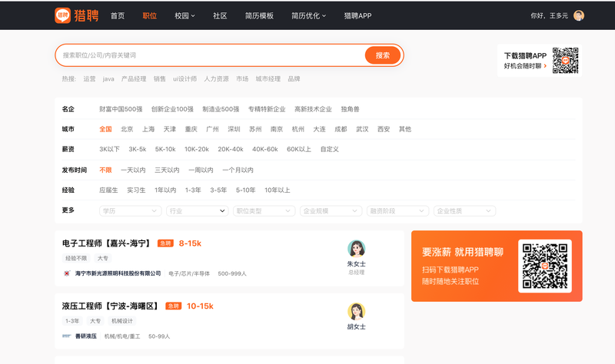This screenshot has width=615, height=364.
Task: Click the orange arrow next to 好机会随时聊
Action: 545,66
